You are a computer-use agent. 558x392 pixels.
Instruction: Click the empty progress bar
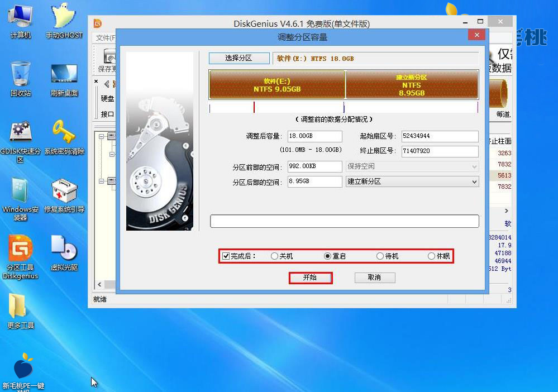[345, 221]
